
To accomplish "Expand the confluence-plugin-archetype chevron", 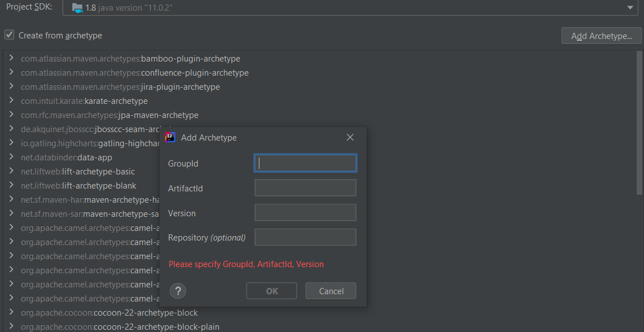I will tap(11, 72).
